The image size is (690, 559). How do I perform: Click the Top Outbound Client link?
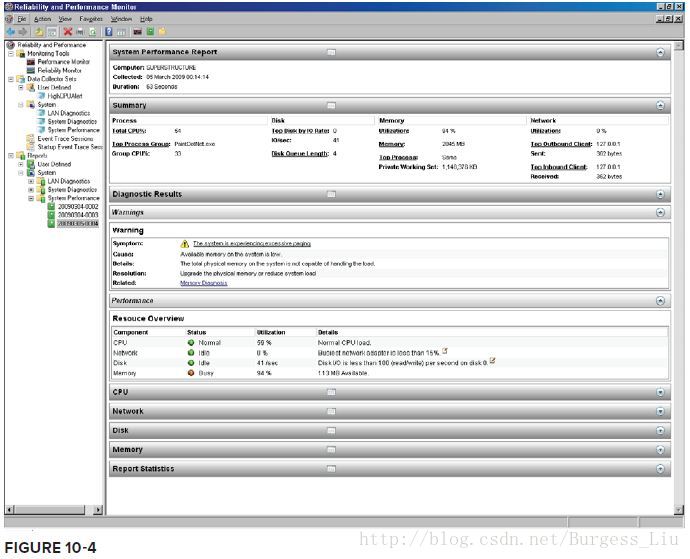(x=561, y=144)
